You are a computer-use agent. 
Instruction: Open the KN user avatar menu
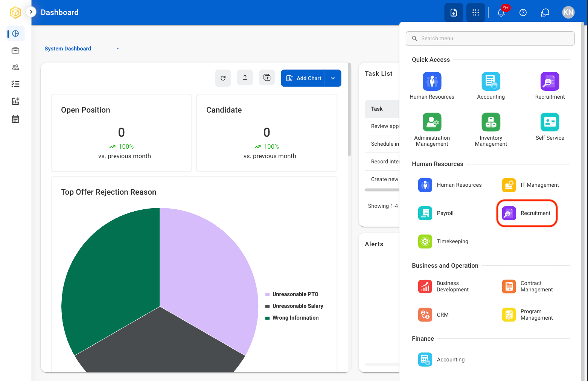point(568,12)
